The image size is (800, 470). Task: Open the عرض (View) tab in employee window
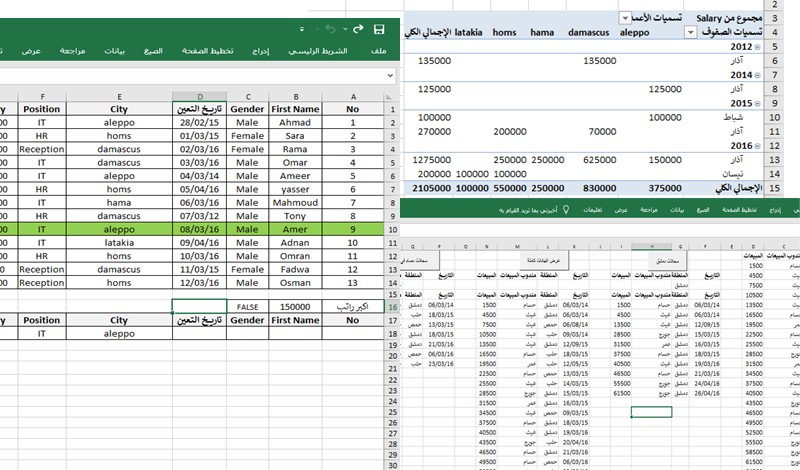pyautogui.click(x=31, y=51)
